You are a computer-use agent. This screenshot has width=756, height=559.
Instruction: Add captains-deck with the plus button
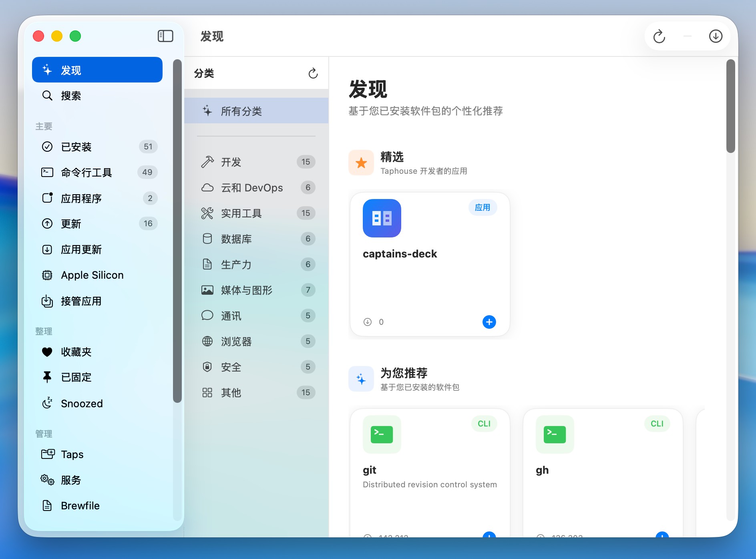(489, 322)
